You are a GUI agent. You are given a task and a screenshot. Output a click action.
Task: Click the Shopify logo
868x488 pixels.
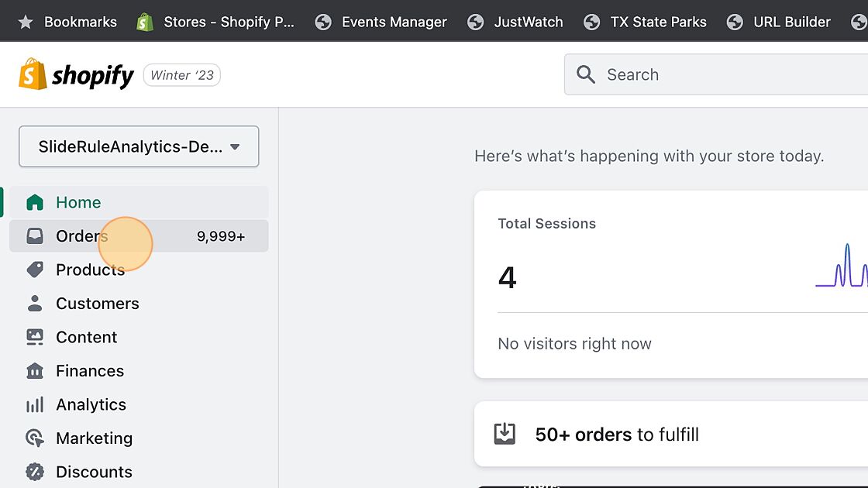point(76,75)
